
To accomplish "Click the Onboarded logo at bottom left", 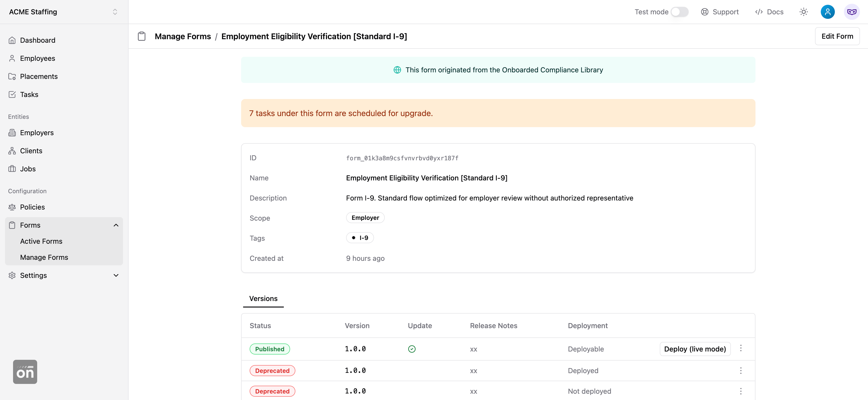I will click(25, 372).
